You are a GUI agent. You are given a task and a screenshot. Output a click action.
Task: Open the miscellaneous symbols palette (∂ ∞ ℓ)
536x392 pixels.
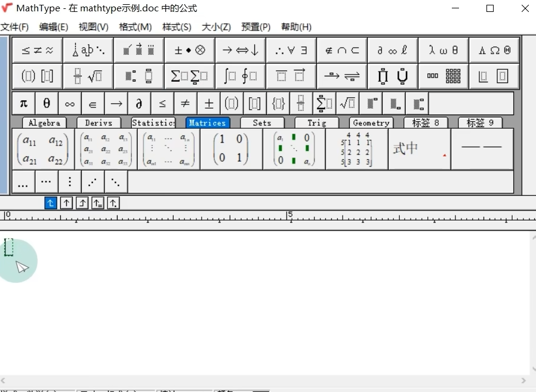392,51
